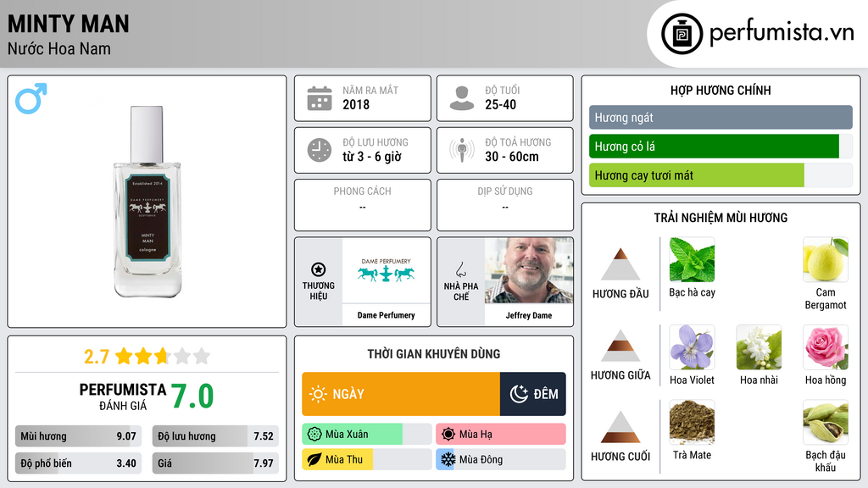Open the Jeffrey Dame perfumer photo

[x=529, y=270]
